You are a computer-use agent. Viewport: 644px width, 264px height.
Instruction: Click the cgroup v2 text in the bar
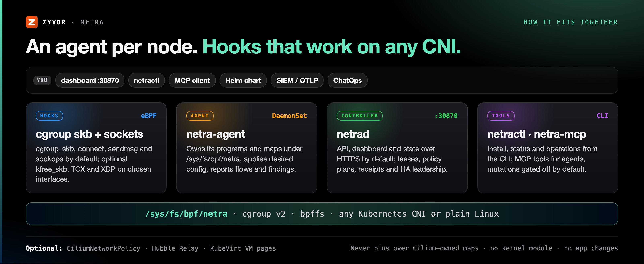coord(264,214)
